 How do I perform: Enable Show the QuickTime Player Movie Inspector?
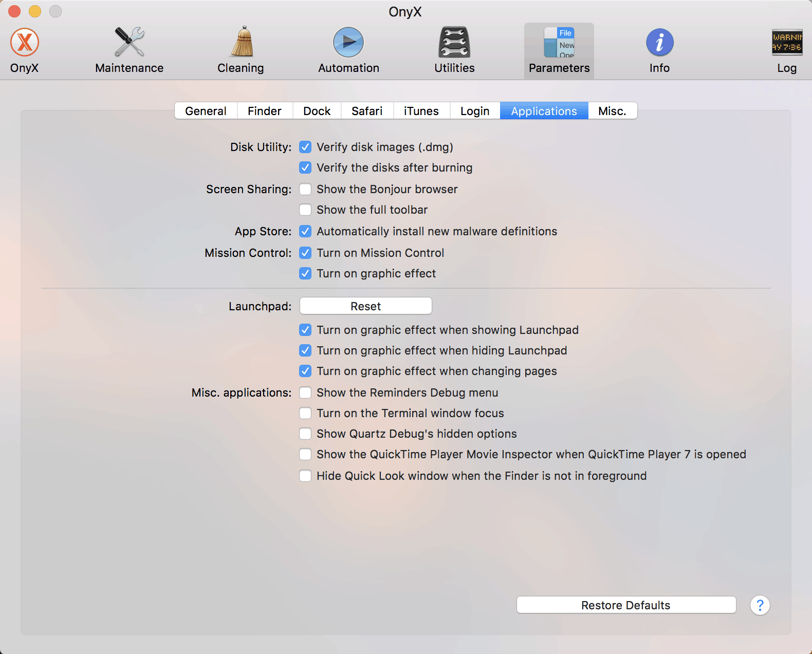pyautogui.click(x=305, y=455)
